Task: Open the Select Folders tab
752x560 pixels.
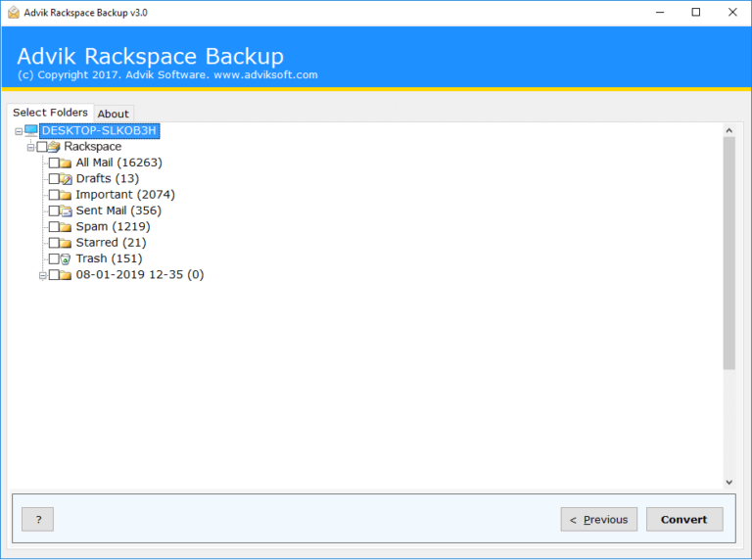Action: click(50, 113)
